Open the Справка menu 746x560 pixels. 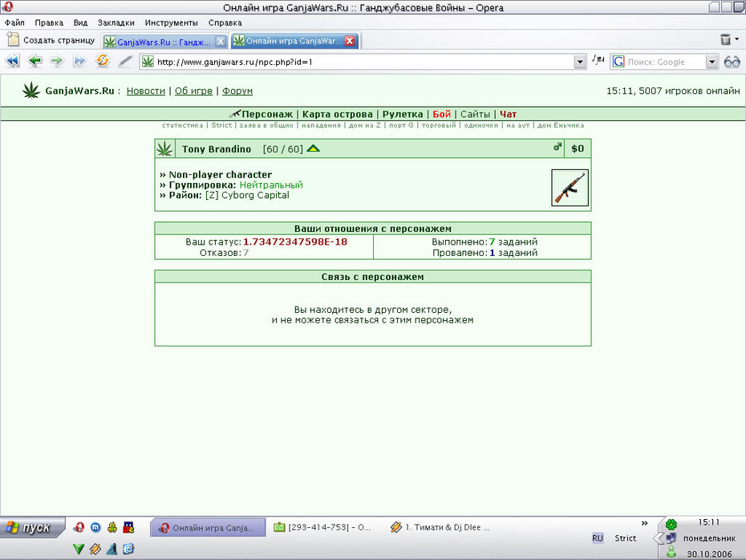click(x=225, y=22)
